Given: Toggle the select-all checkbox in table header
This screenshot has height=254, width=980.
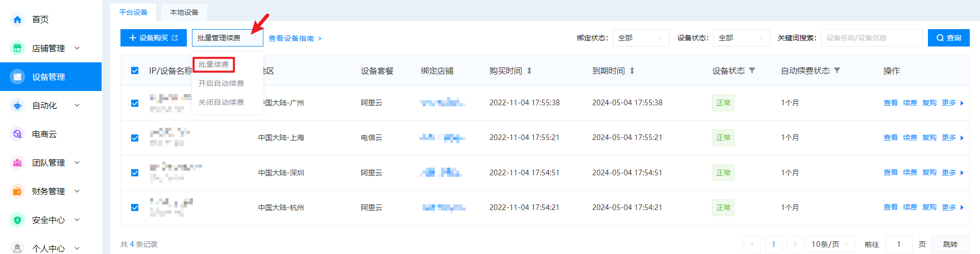Looking at the screenshot, I should click(135, 71).
